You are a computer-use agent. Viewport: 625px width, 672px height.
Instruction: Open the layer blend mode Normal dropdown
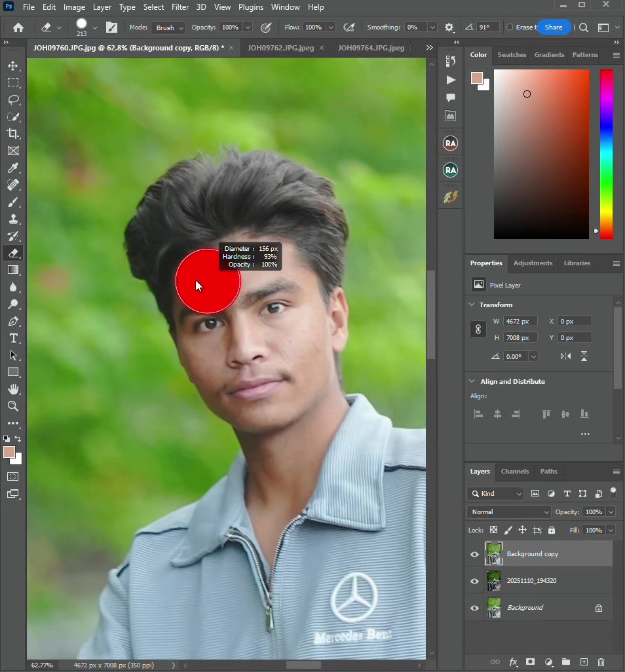coord(509,512)
